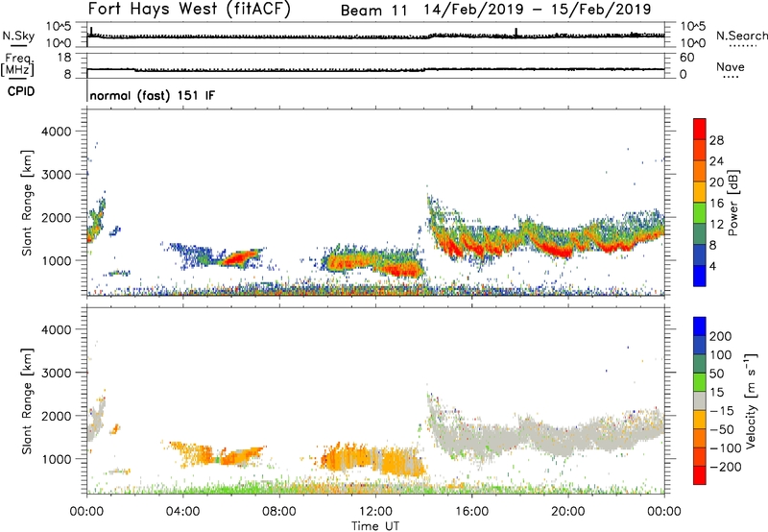
Task: Click the 'Nave' legend label
Action: pos(731,66)
